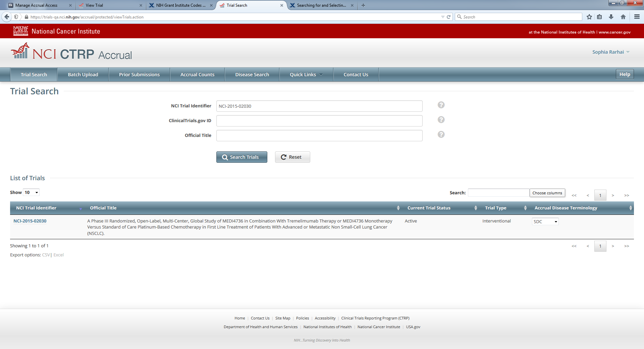Sort by Current Trial Status column arrows
Screen dimensions: 644x349
(476, 208)
